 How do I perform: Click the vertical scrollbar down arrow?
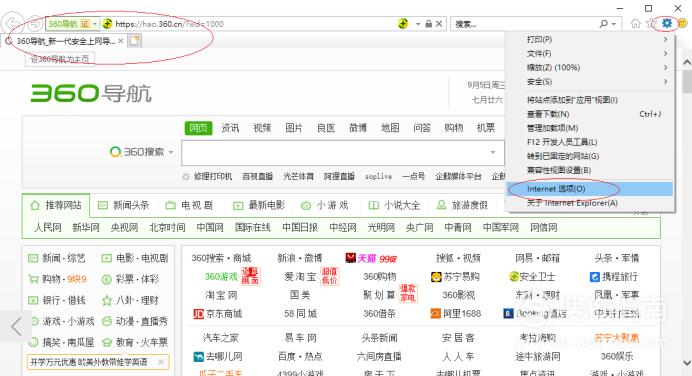(687, 363)
